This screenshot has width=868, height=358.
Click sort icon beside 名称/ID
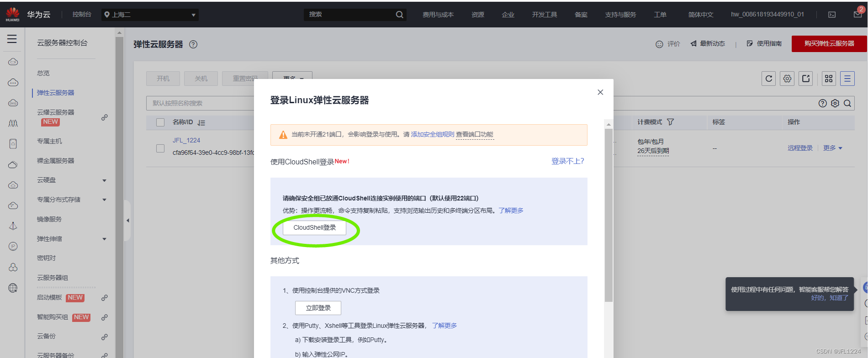tap(201, 122)
